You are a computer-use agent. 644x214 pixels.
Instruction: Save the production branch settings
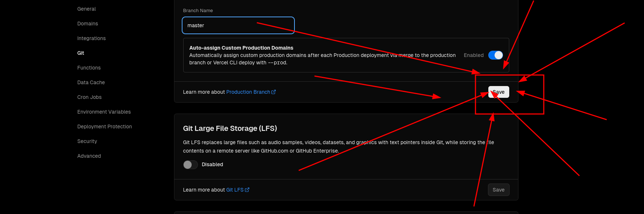click(499, 92)
